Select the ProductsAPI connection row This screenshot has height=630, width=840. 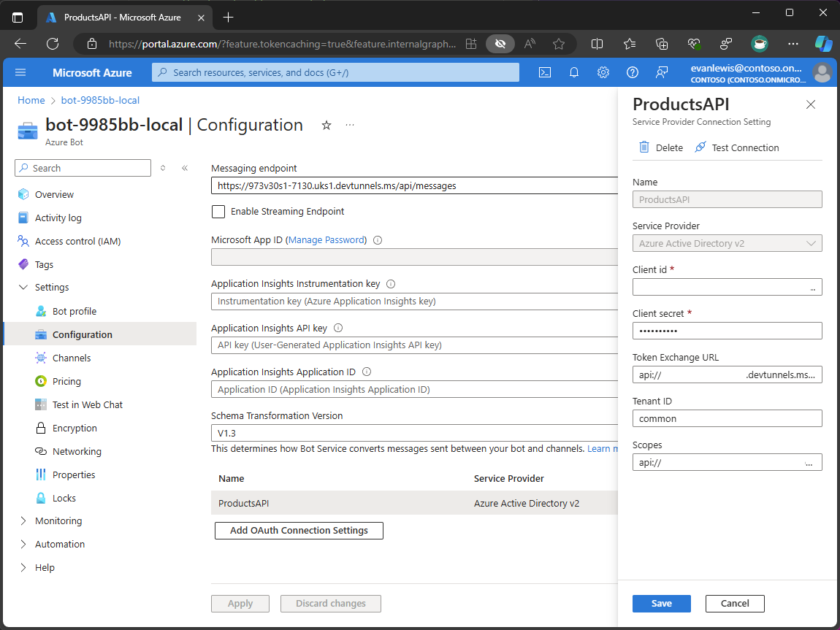pos(415,504)
